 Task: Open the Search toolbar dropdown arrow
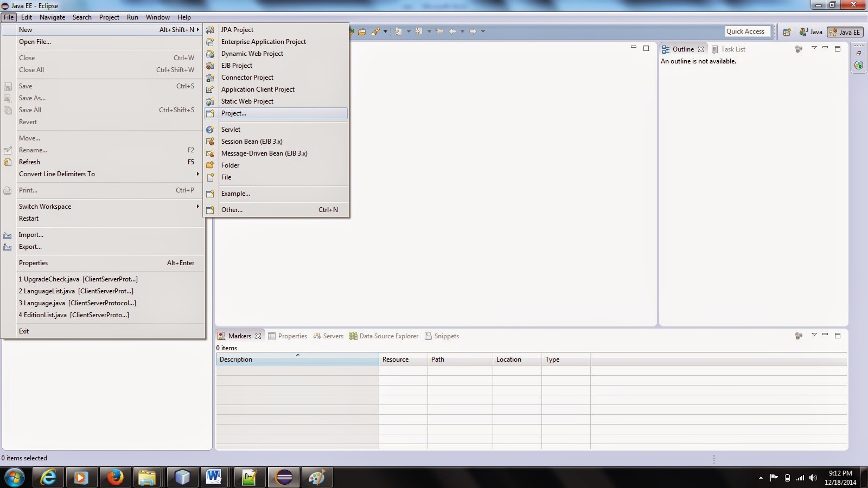[x=385, y=31]
